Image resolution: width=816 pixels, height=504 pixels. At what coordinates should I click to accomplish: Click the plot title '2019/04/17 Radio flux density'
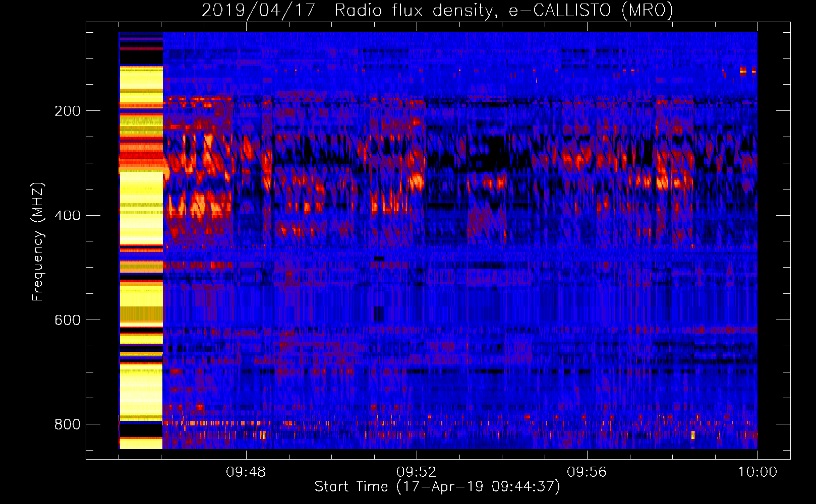(437, 10)
